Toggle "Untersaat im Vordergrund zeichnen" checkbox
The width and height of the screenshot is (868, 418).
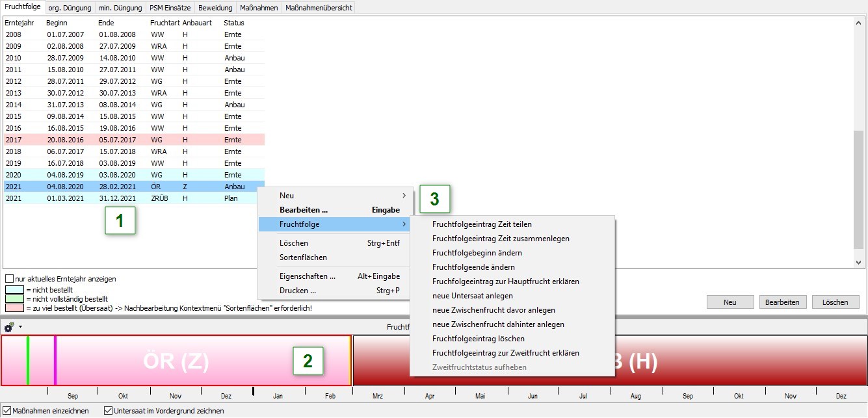[x=109, y=411]
